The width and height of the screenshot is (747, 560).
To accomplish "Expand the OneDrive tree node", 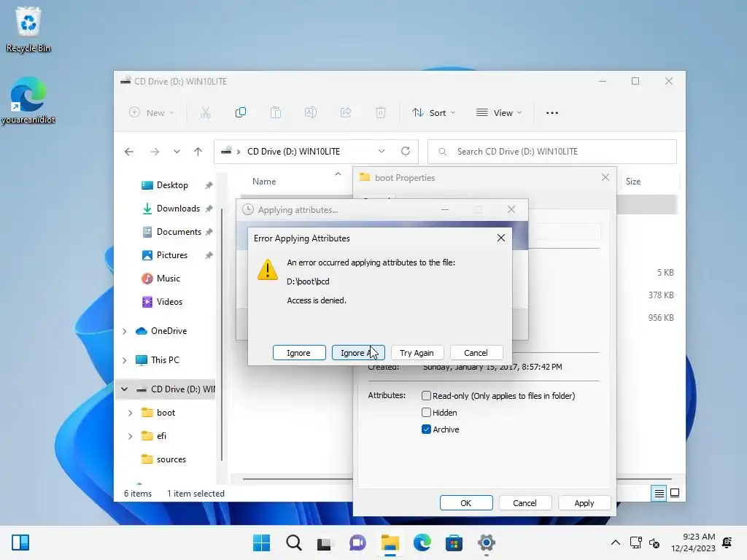I will tap(125, 331).
